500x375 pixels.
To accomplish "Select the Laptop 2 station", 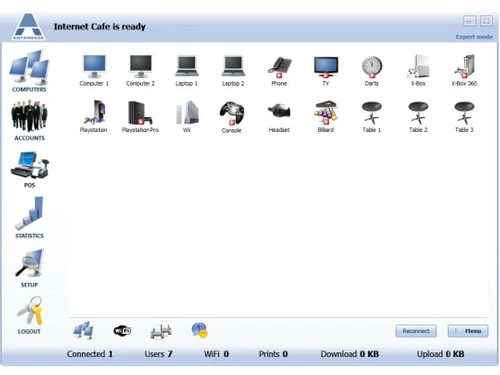I will click(233, 71).
